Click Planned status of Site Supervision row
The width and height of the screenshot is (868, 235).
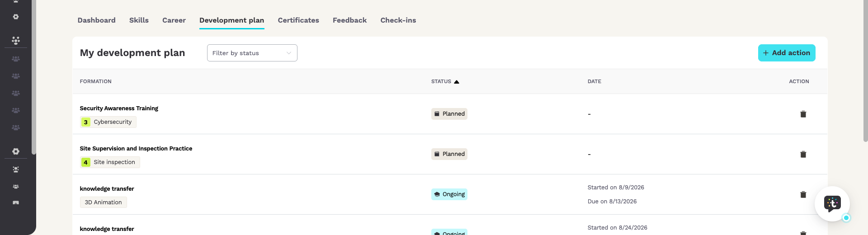tap(449, 154)
